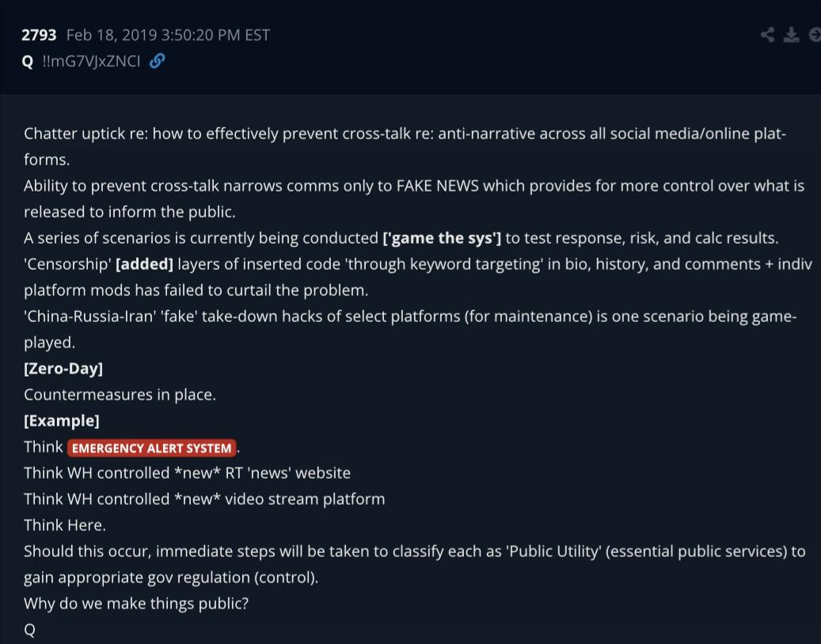Image resolution: width=821 pixels, height=644 pixels.
Task: Click the 'Think Here.' line
Action: (65, 525)
